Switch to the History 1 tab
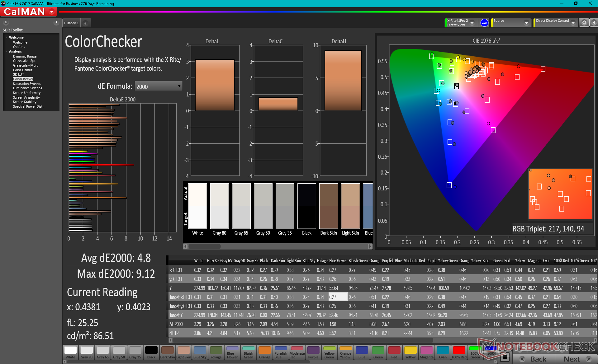 click(71, 23)
